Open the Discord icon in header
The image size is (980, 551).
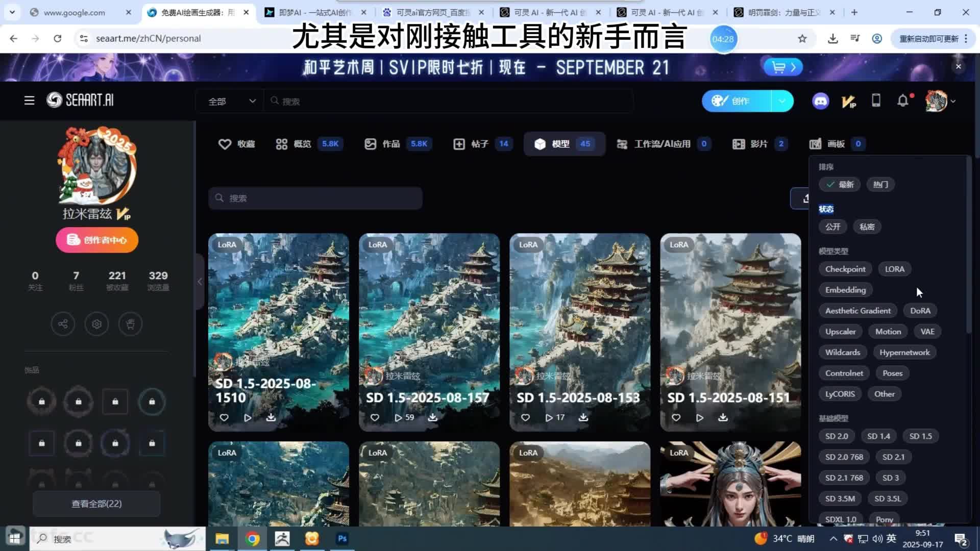point(820,101)
